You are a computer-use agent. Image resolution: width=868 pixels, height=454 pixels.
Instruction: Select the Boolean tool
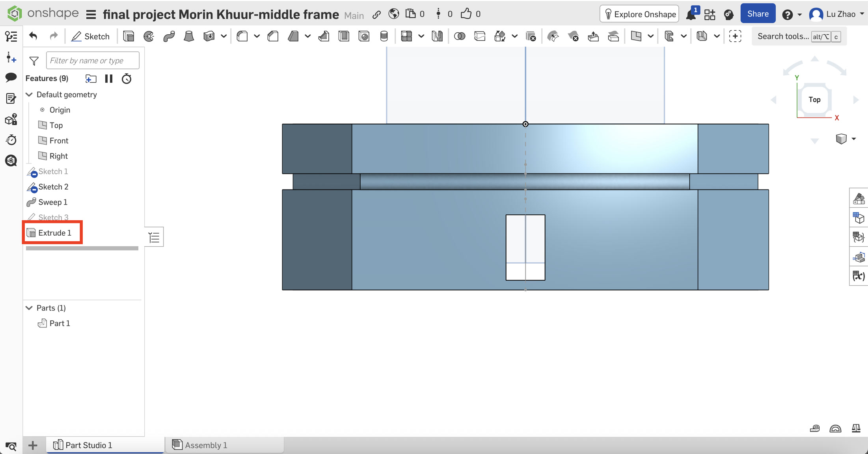[459, 36]
